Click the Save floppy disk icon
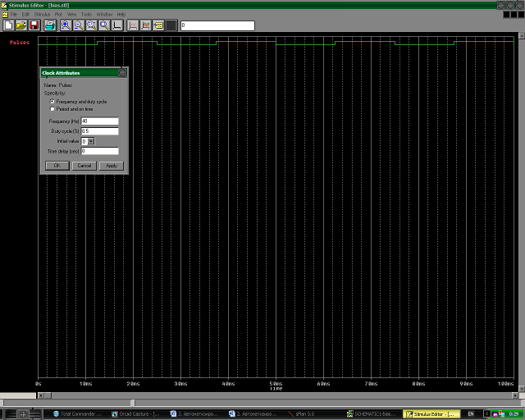Screen dimensions: 525x420 click(x=34, y=25)
